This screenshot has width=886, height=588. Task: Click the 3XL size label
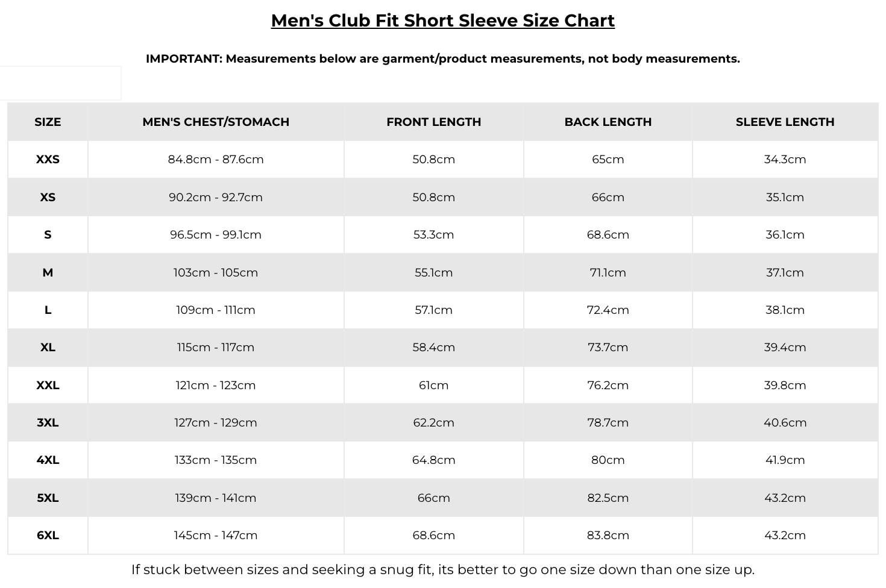[x=48, y=422]
